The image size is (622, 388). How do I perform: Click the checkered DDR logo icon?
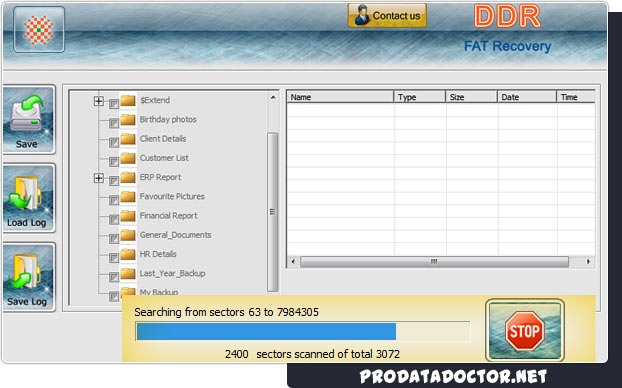pyautogui.click(x=39, y=30)
